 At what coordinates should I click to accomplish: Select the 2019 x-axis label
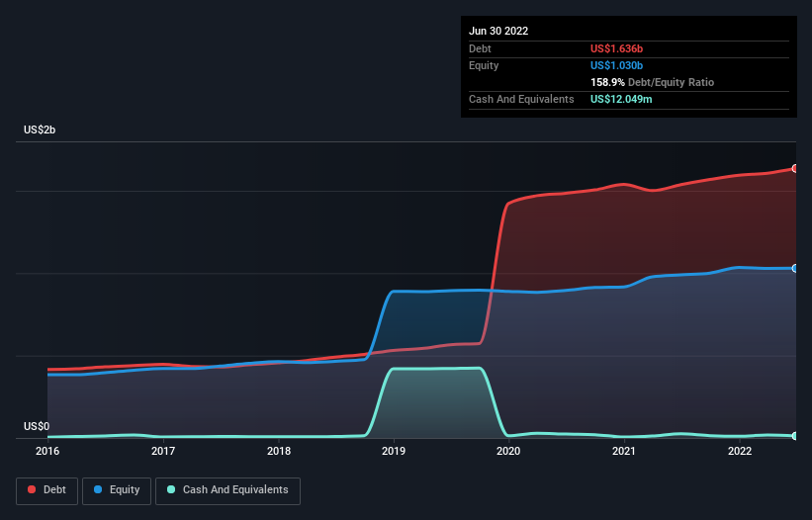click(x=394, y=451)
